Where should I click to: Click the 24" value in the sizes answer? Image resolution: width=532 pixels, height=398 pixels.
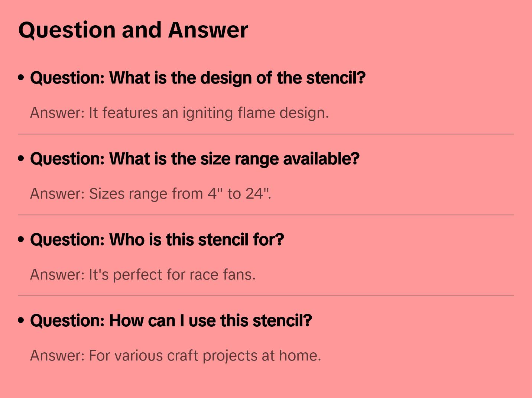pos(257,194)
